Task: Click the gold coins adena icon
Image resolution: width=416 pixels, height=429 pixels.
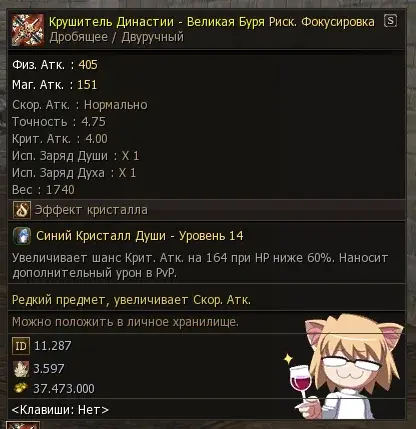Action: tap(21, 388)
